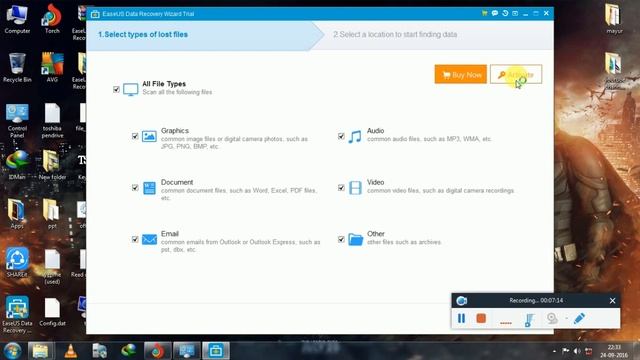Disable the Email file type checkbox
This screenshot has width=640, height=360.
[x=135, y=239]
